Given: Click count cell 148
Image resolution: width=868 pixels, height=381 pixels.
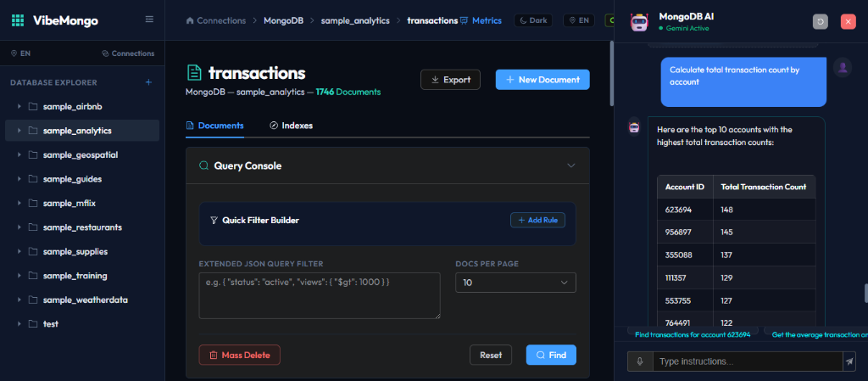Looking at the screenshot, I should (x=764, y=210).
